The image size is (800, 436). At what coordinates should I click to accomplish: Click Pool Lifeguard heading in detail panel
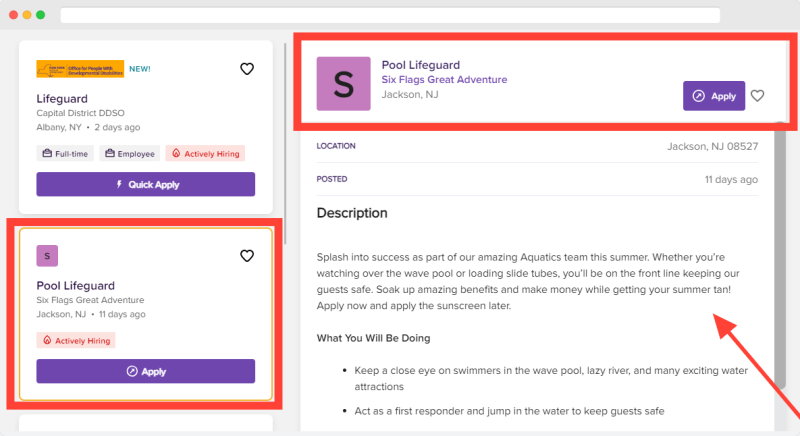[421, 65]
